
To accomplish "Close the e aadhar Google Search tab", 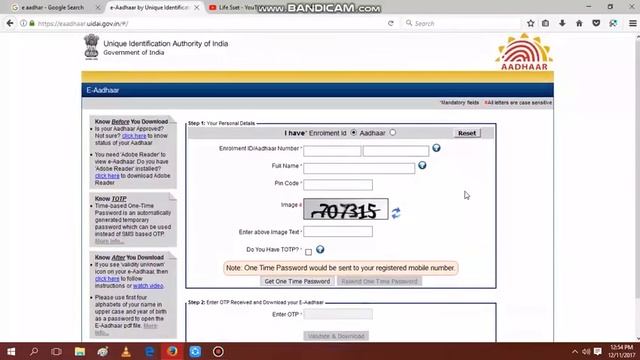I will click(x=98, y=7).
